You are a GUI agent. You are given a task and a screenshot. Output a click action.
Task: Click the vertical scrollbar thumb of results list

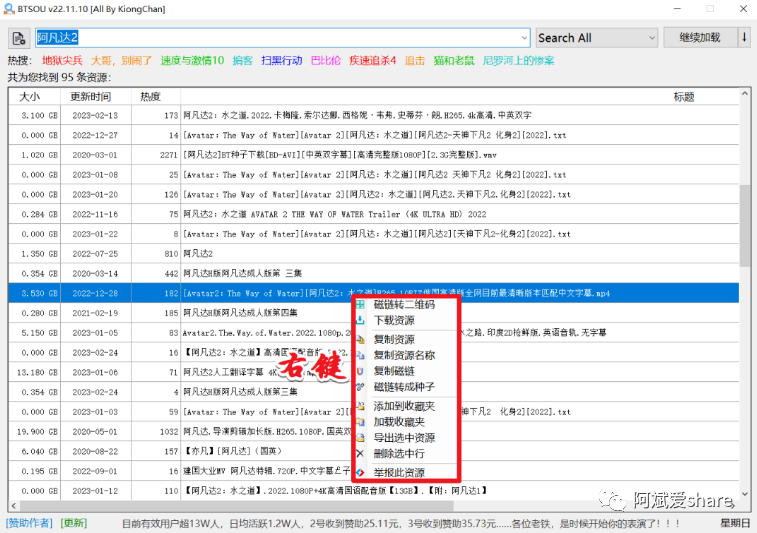[x=745, y=224]
